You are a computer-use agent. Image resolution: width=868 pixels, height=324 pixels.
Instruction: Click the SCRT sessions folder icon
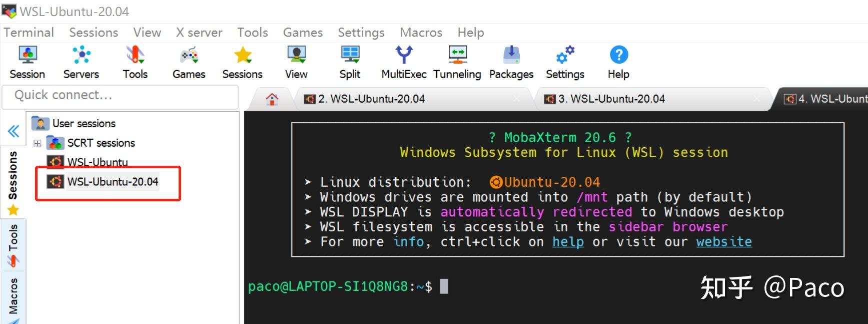click(55, 143)
